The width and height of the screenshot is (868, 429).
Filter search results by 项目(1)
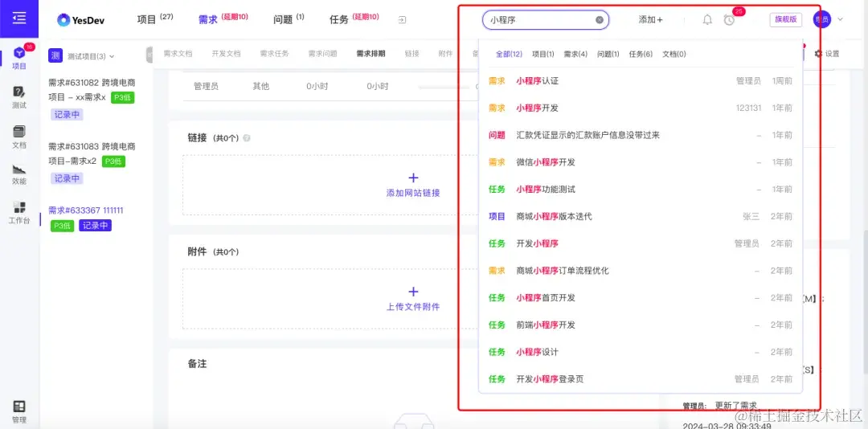coord(543,54)
